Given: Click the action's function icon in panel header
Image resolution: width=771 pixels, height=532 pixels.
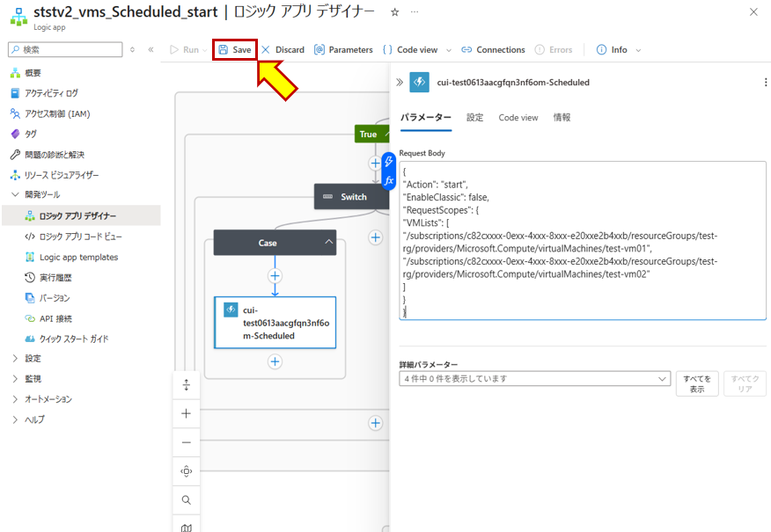Looking at the screenshot, I should [x=420, y=82].
